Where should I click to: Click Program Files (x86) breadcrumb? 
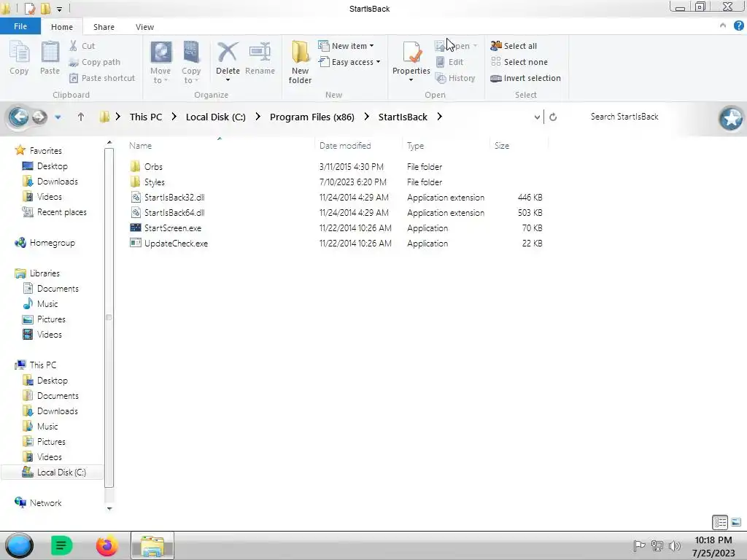(x=312, y=117)
